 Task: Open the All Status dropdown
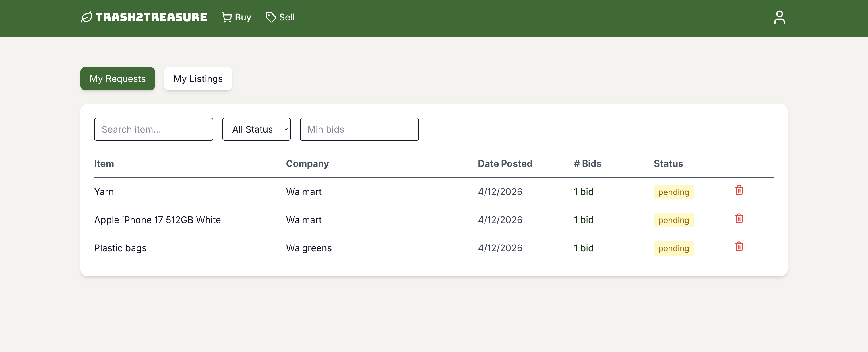tap(256, 129)
